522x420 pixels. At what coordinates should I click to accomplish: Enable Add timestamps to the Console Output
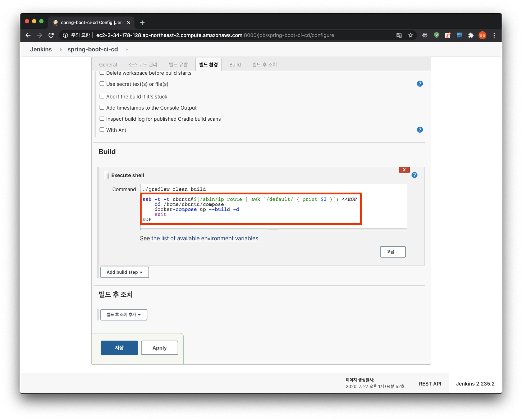pos(102,107)
